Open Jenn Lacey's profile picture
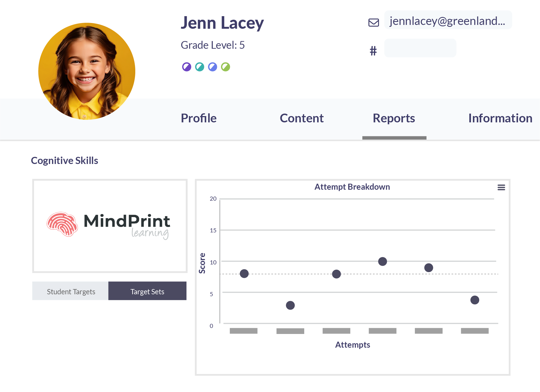Viewport: 540px width, 392px height. point(87,71)
